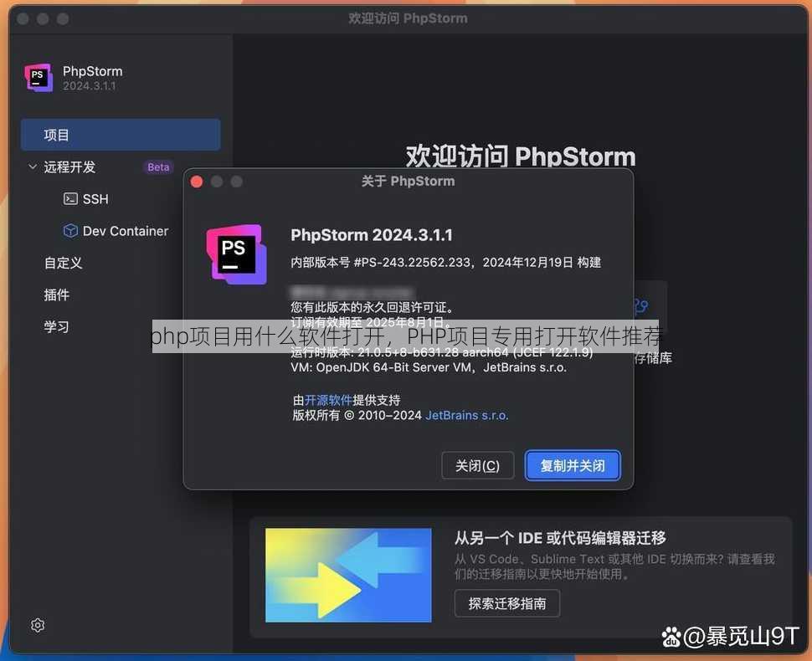
Task: Click the 探索迁移指南 button
Action: [507, 603]
